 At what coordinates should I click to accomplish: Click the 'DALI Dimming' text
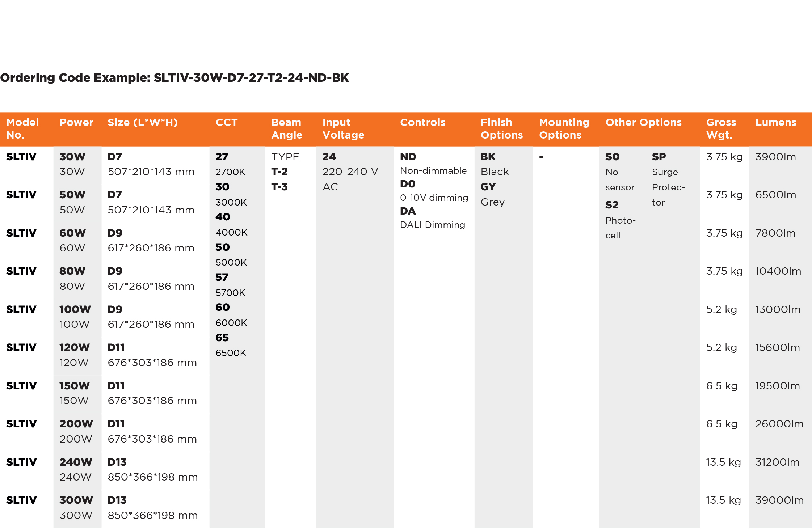[x=433, y=225]
